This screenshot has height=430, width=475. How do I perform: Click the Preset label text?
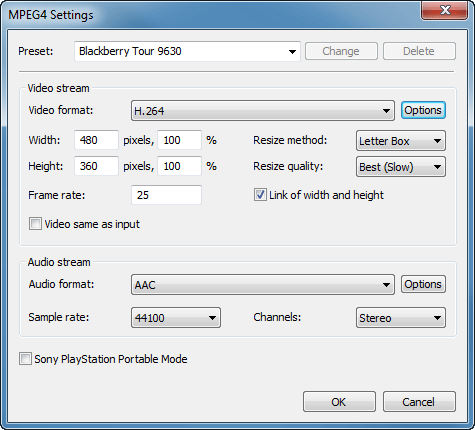[36, 51]
